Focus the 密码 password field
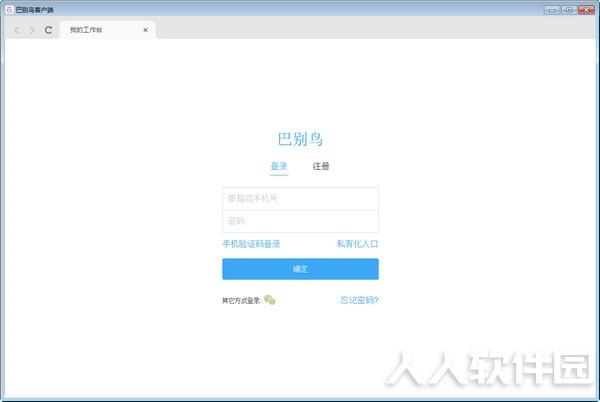The image size is (600, 402). coord(300,221)
